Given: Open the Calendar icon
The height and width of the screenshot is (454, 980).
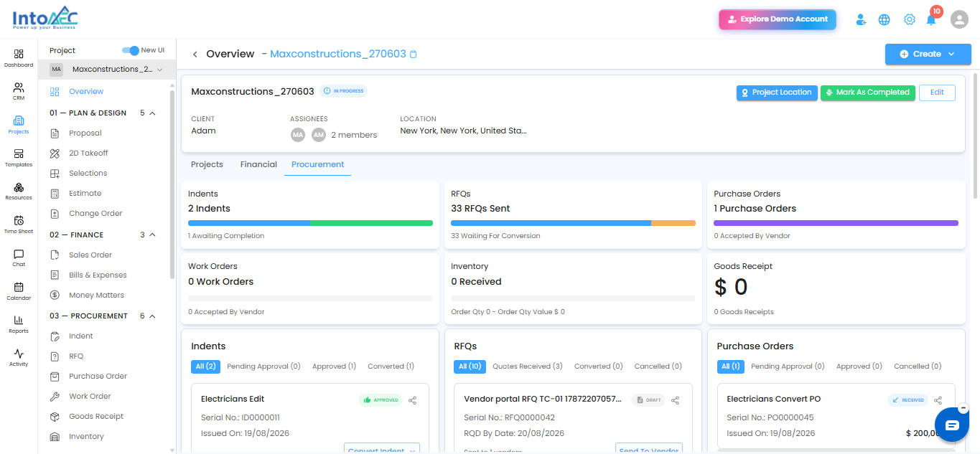Looking at the screenshot, I should coord(19,290).
